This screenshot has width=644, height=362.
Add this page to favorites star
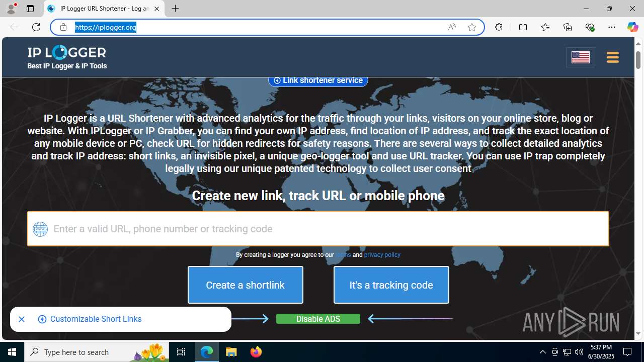tap(472, 27)
